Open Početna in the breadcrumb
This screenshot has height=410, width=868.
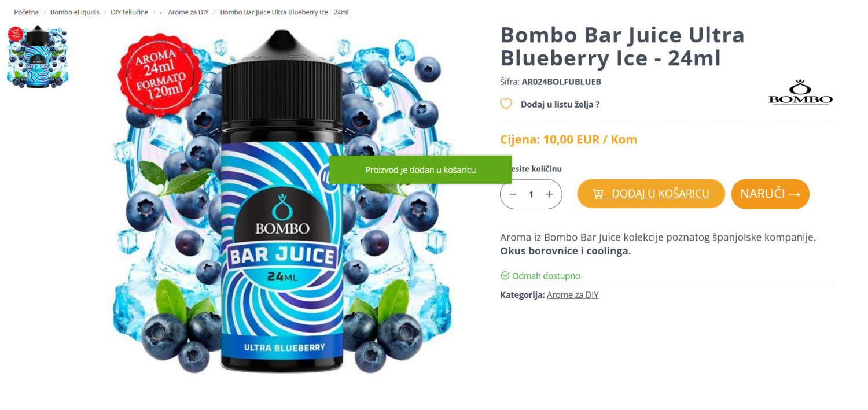pos(27,12)
